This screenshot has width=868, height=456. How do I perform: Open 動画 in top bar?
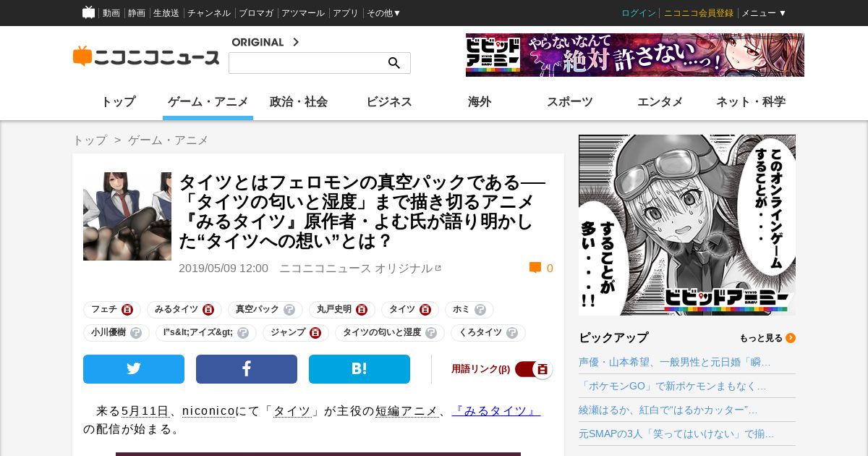click(111, 13)
